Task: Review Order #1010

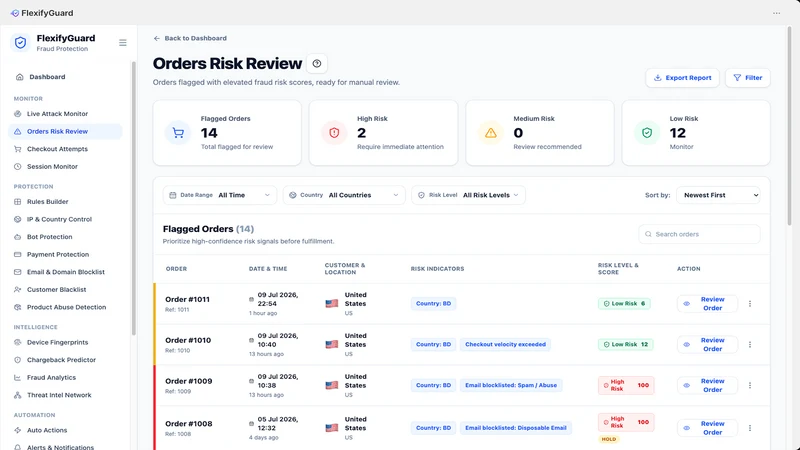Action: 707,344
